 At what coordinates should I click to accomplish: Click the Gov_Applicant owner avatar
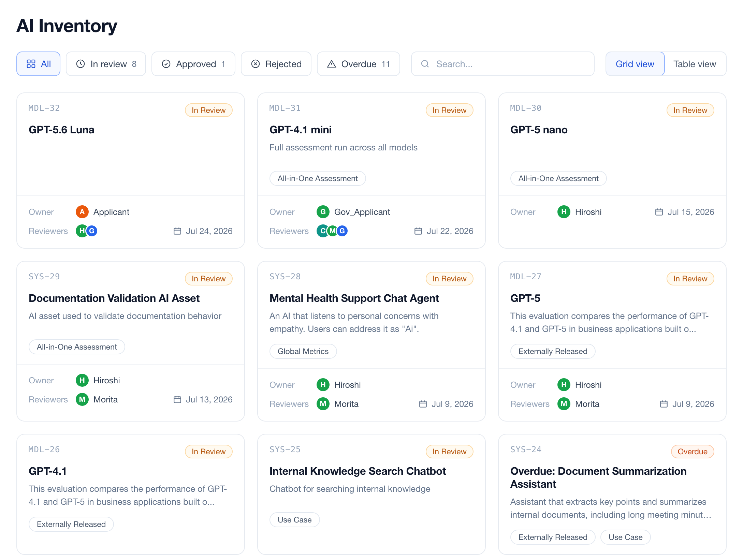click(x=323, y=212)
